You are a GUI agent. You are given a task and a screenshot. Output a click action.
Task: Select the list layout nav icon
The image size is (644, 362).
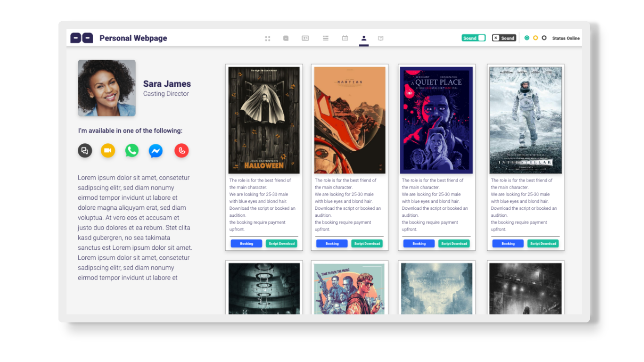(x=325, y=38)
